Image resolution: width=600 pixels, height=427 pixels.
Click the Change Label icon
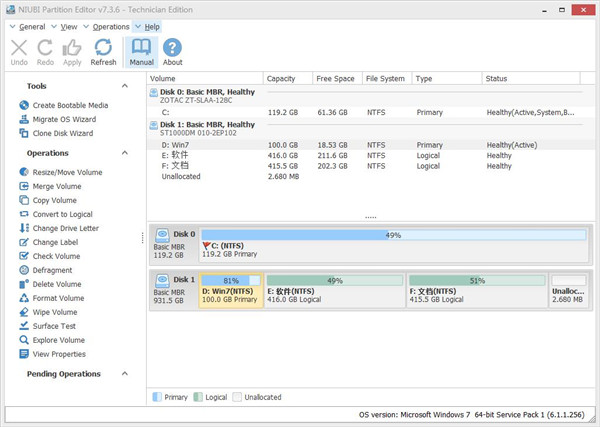(24, 242)
